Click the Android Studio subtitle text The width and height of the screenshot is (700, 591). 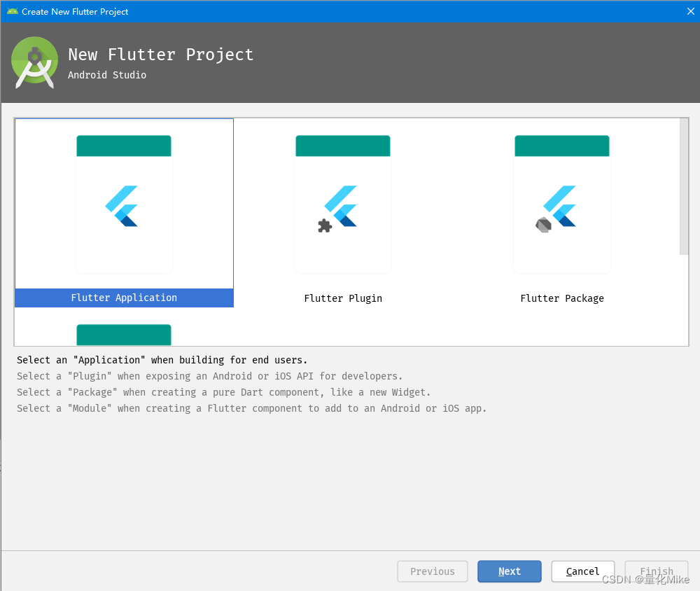[x=107, y=75]
